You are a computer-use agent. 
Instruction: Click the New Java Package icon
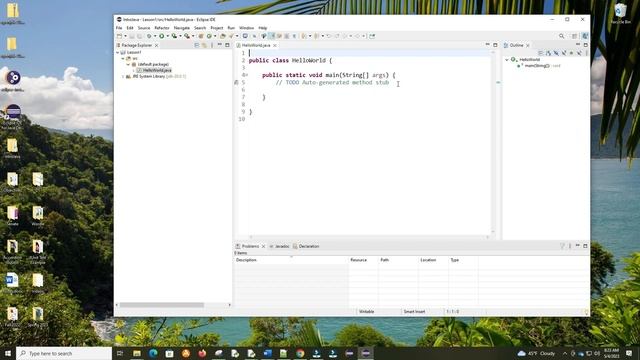[x=201, y=36]
